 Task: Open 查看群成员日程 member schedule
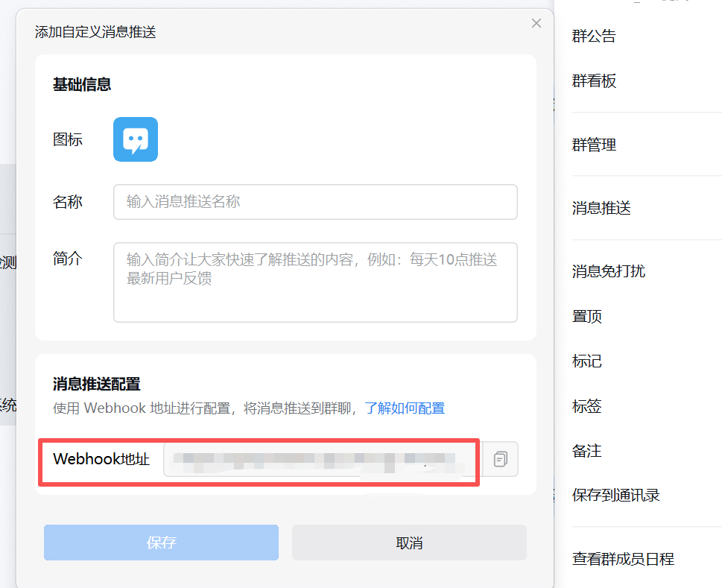point(623,559)
